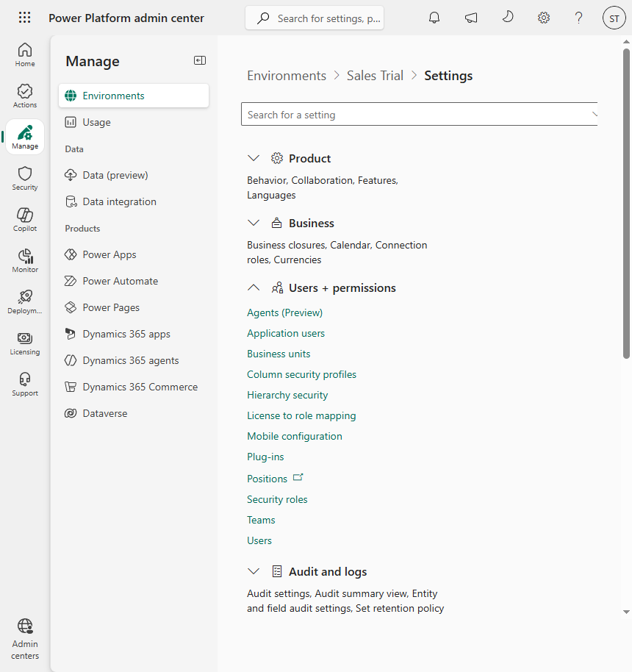Viewport: 632px width, 672px height.
Task: Open the setting search dropdown arrow
Action: (x=594, y=114)
